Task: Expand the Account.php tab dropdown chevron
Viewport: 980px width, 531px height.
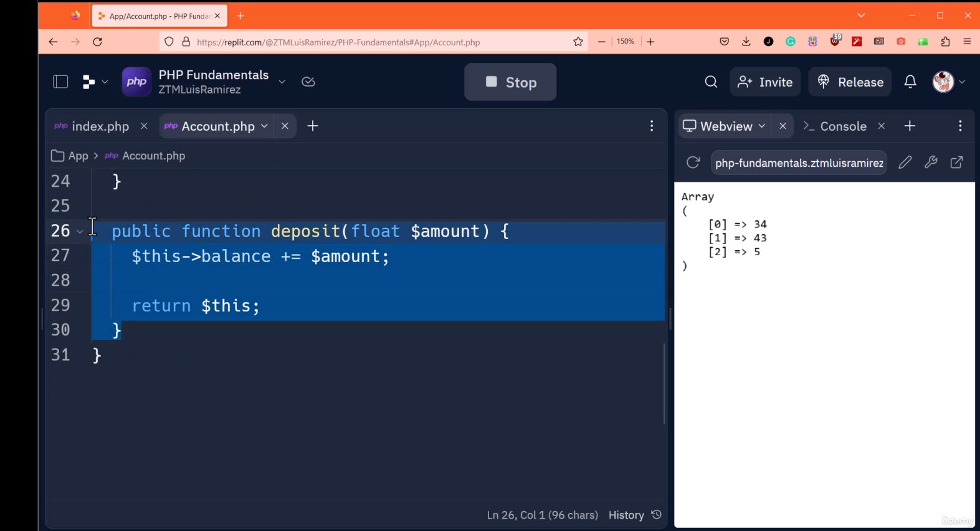Action: point(264,126)
